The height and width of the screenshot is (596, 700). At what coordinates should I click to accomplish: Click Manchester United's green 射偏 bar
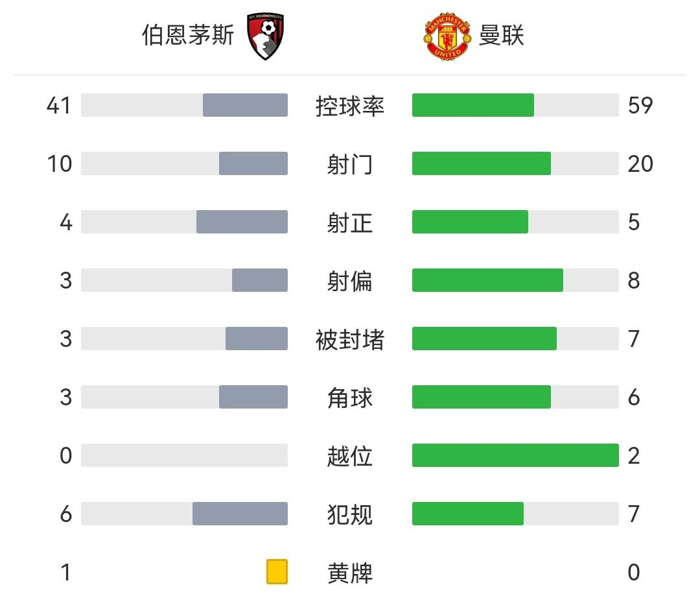(487, 280)
